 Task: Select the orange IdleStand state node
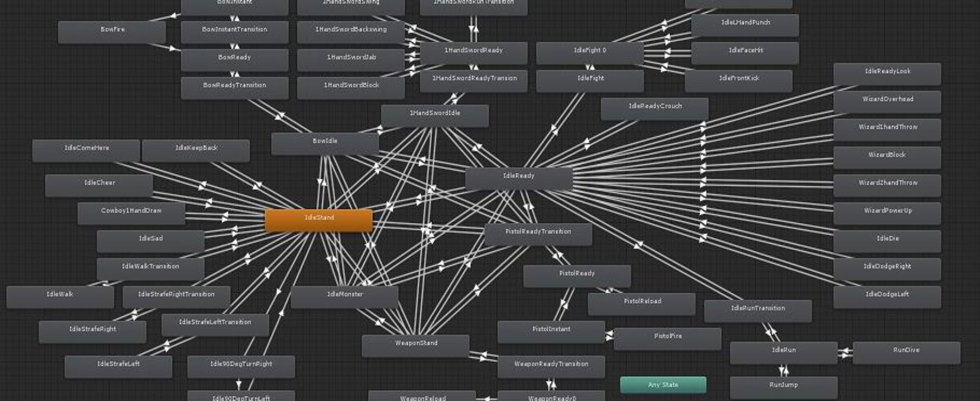tap(319, 220)
